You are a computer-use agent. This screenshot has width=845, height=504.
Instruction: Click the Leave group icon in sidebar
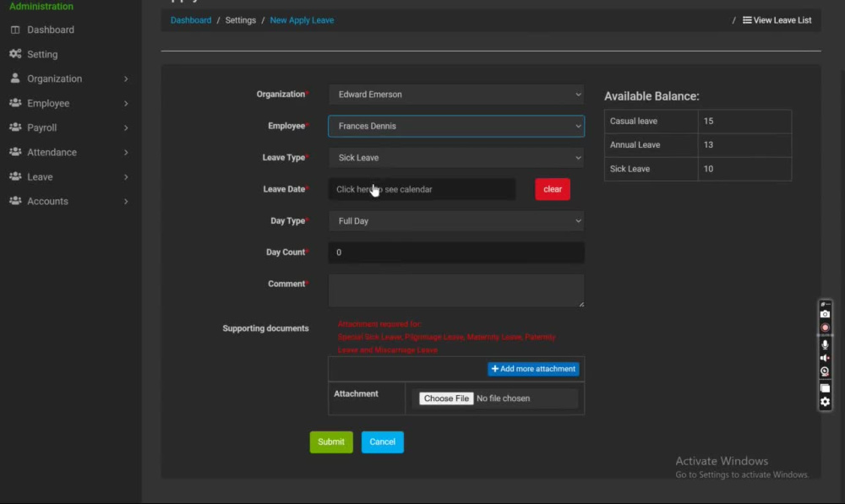pyautogui.click(x=15, y=176)
